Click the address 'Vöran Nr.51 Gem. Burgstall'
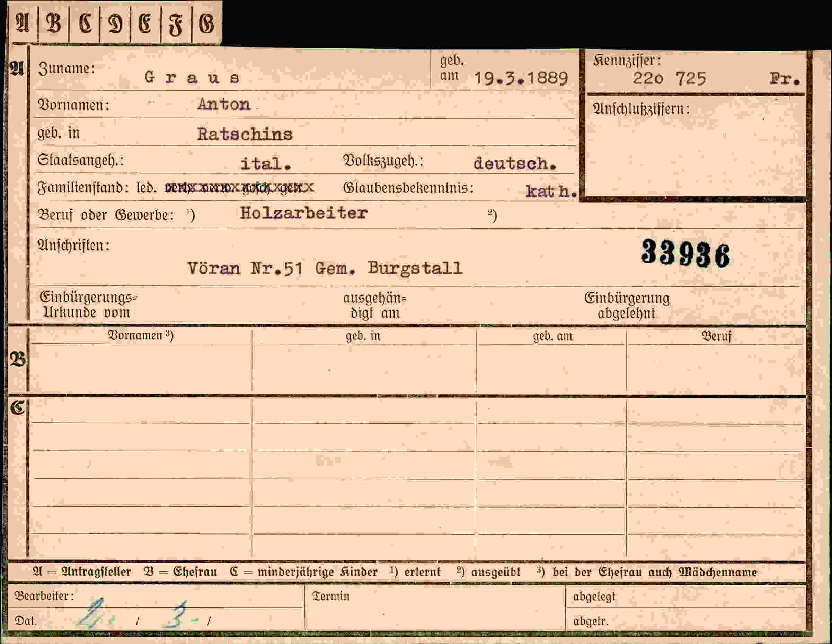 pyautogui.click(x=325, y=268)
